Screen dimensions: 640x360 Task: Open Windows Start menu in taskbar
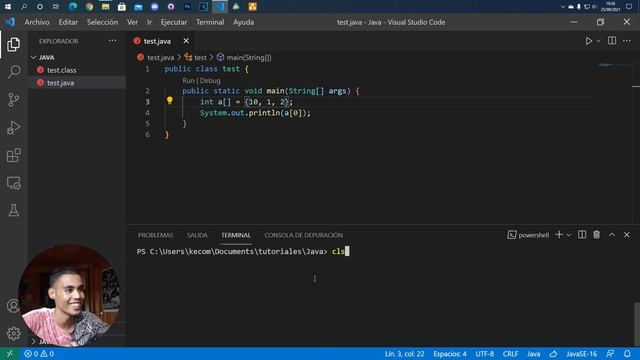point(8,7)
